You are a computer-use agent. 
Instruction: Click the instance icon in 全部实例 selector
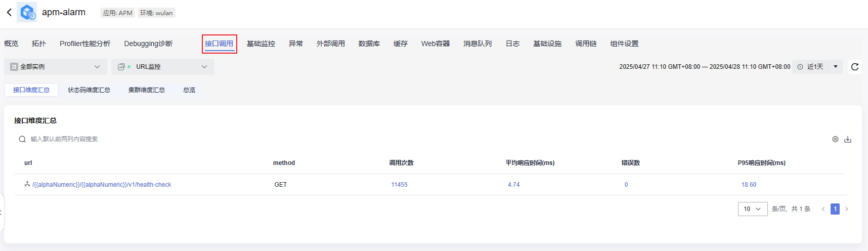pos(14,67)
